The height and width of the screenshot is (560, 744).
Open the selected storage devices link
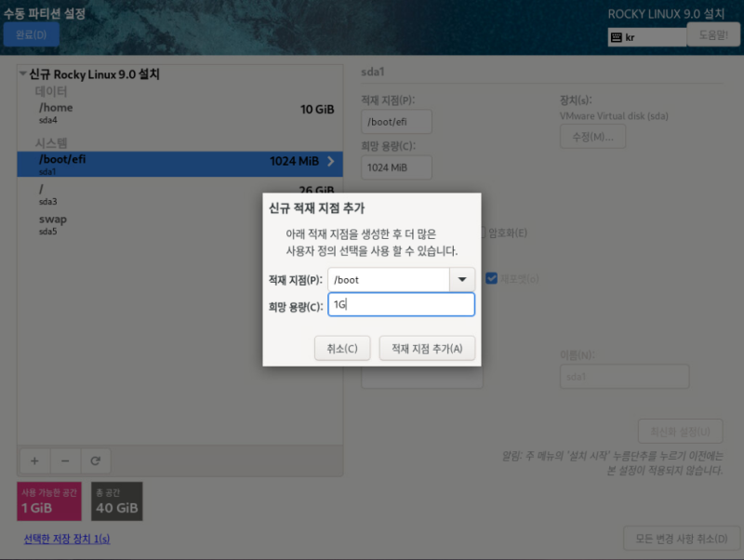pos(67,539)
